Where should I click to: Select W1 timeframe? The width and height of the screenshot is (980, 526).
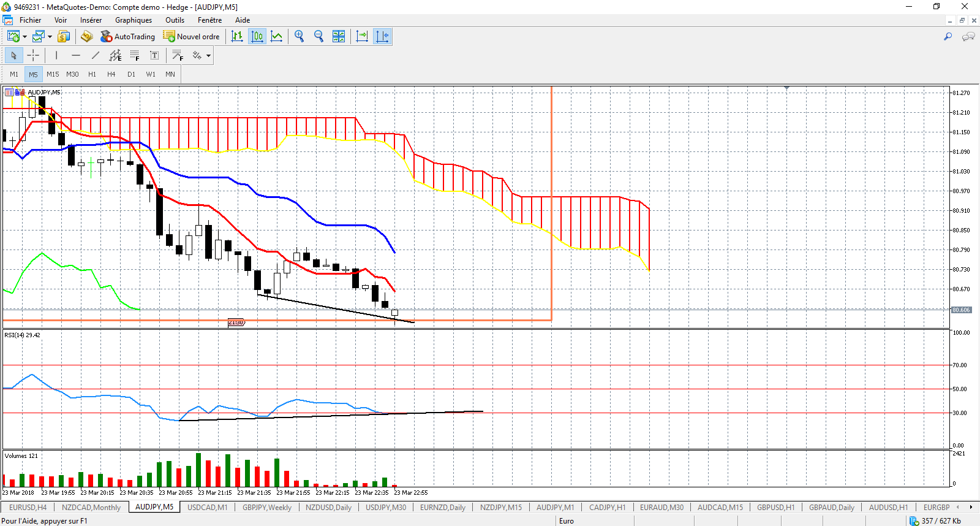(x=151, y=74)
